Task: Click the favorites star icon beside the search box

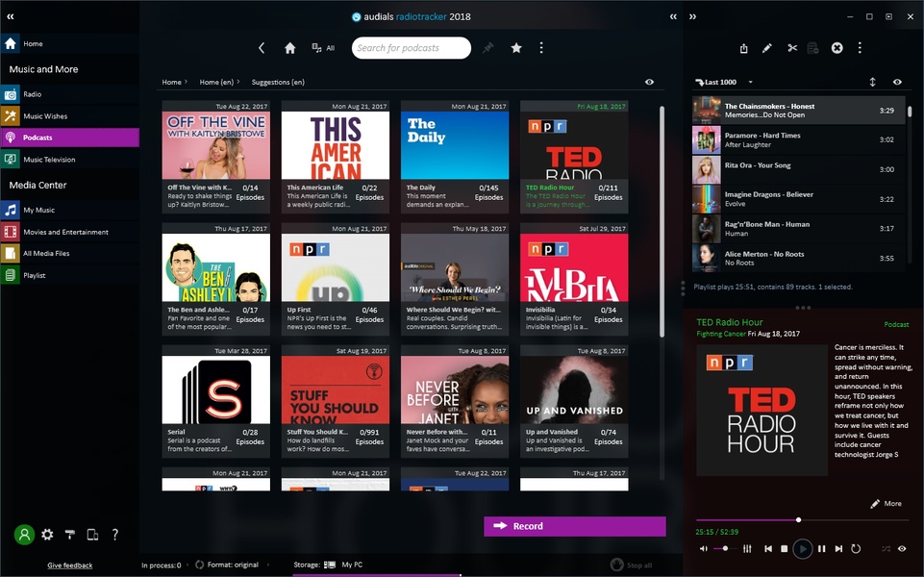Action: click(x=516, y=48)
